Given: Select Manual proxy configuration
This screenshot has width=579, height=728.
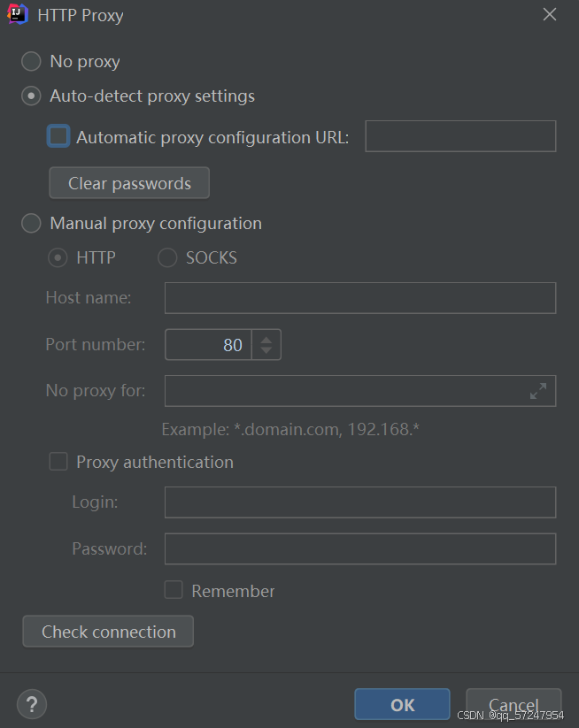Looking at the screenshot, I should (31, 223).
